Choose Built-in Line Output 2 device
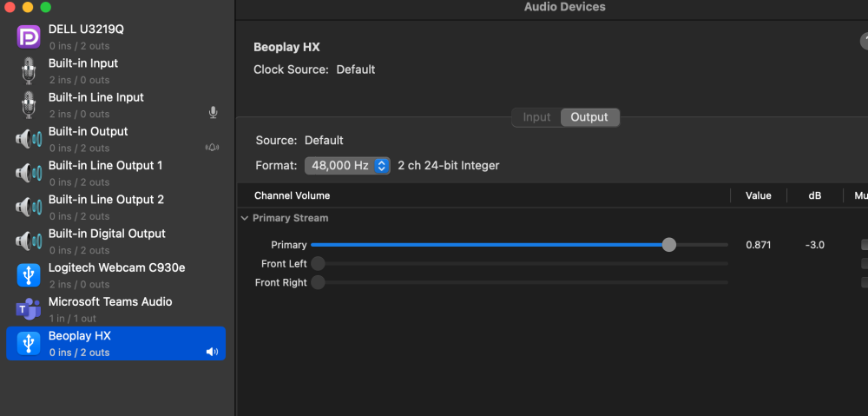 pyautogui.click(x=115, y=208)
